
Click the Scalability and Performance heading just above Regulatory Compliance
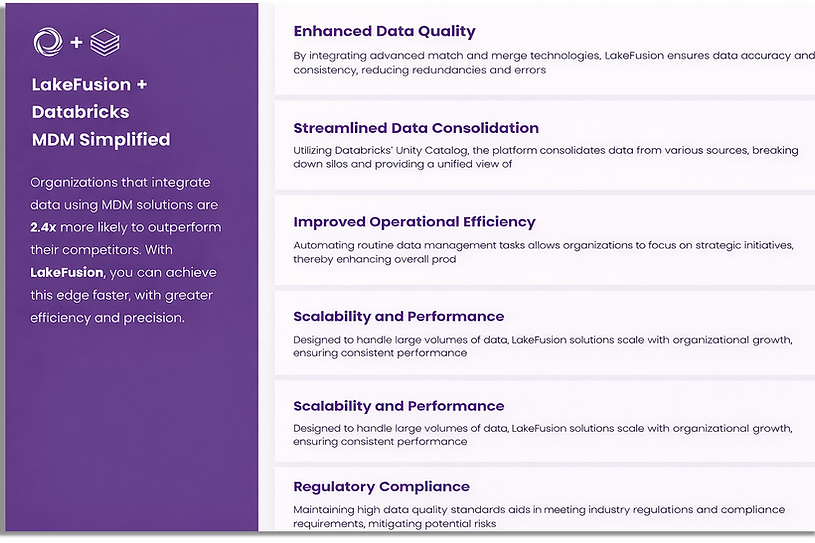click(x=399, y=406)
